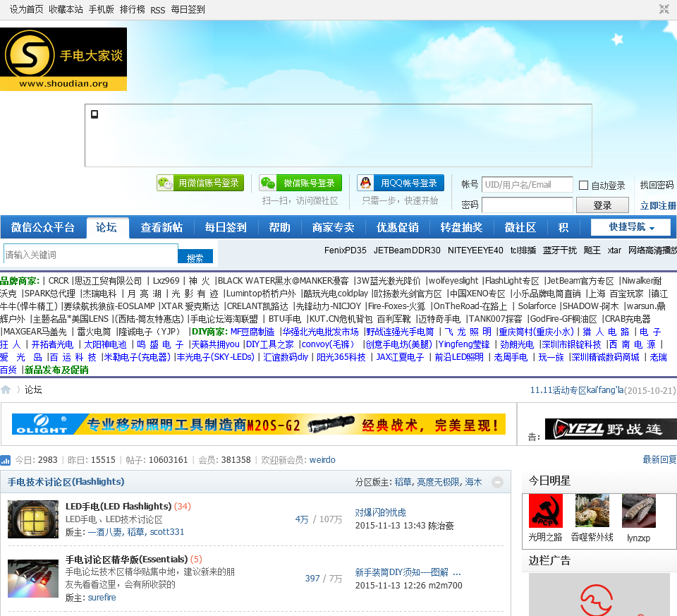
Task: Open lynzxp member avatar
Action: pos(639,511)
